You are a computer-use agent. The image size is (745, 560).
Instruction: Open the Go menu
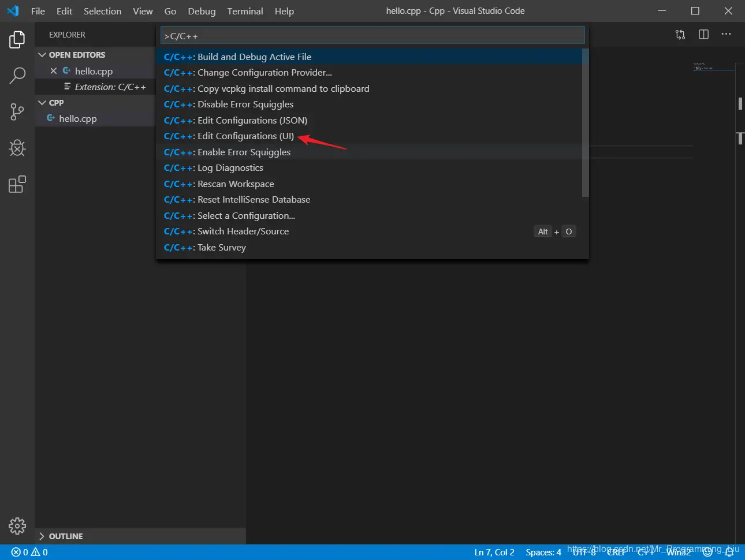(170, 11)
